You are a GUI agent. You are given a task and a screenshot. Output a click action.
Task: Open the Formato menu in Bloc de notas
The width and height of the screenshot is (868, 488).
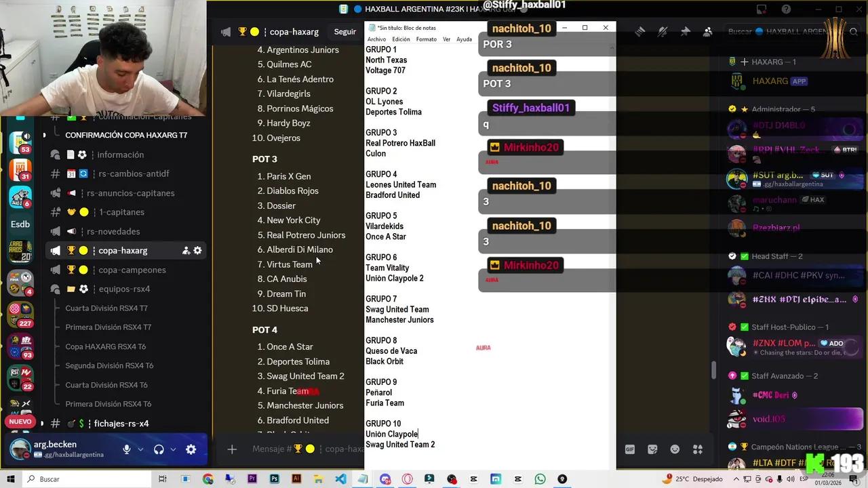(426, 39)
